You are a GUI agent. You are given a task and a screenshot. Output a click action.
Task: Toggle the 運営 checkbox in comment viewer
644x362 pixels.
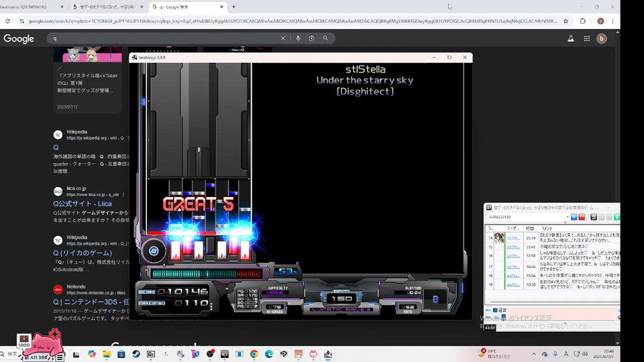[495, 310]
